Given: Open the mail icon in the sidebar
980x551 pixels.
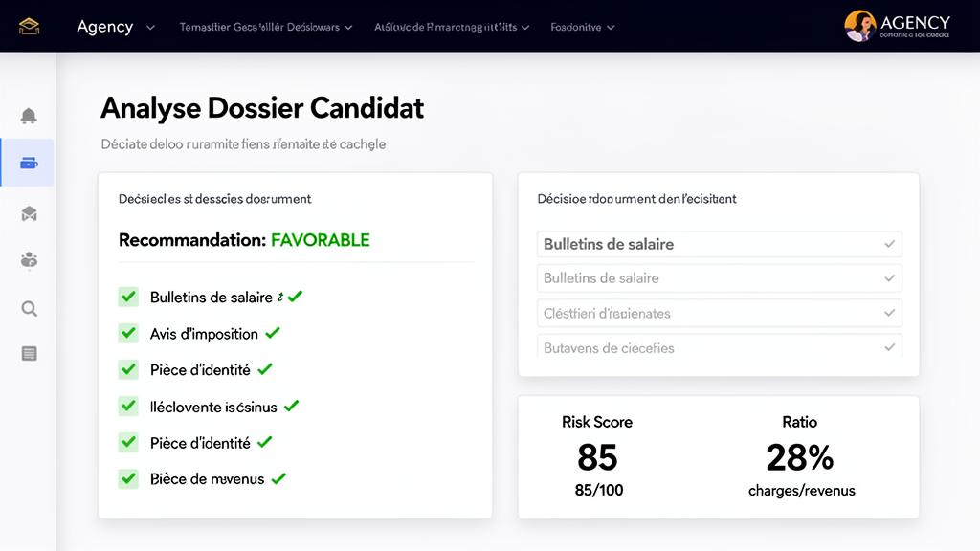Looking at the screenshot, I should tap(29, 212).
